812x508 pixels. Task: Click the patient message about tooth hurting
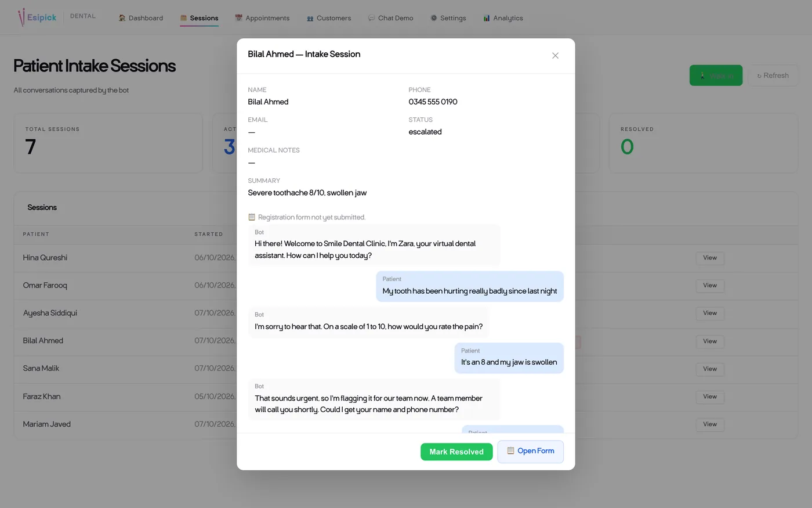coord(470,286)
